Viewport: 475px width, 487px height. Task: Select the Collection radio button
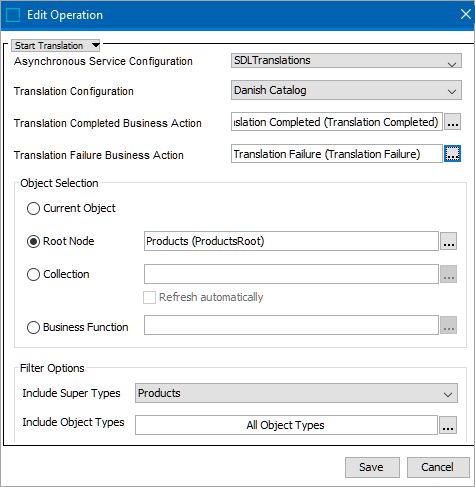click(x=33, y=275)
